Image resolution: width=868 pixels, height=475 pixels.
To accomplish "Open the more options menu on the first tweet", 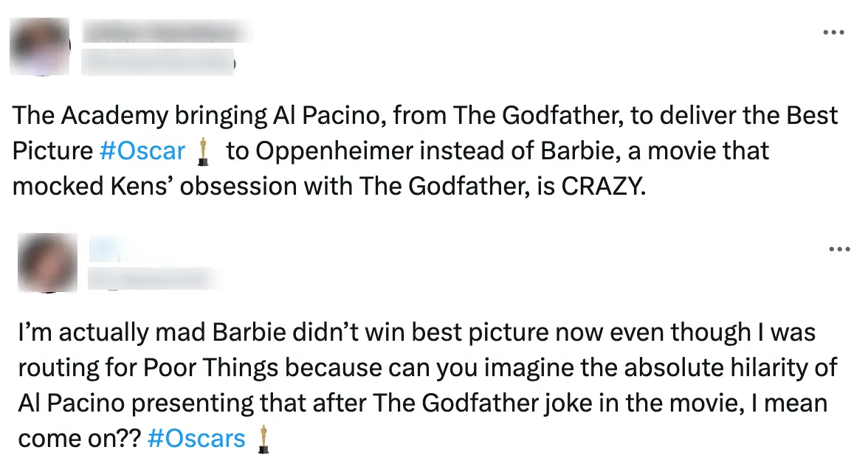I will point(833,32).
